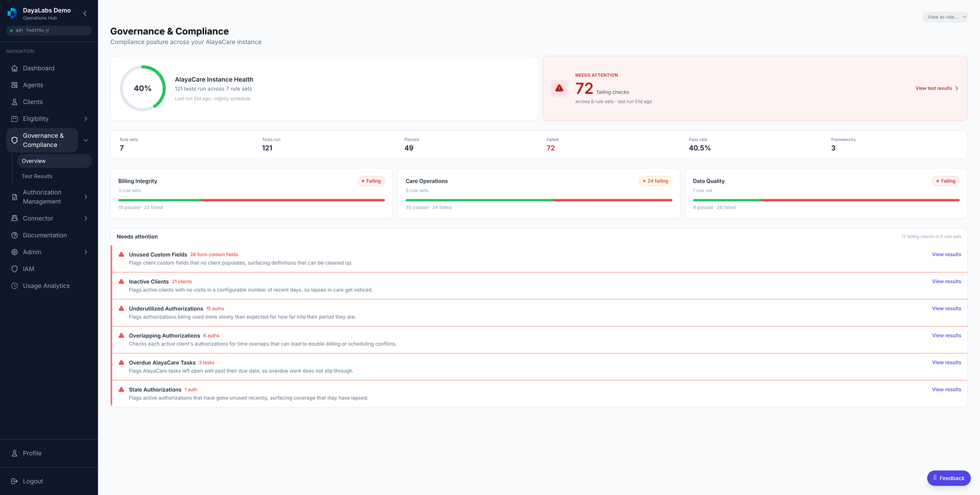Click the Usage Analytics clock icon
The image size is (980, 495).
[x=15, y=286]
